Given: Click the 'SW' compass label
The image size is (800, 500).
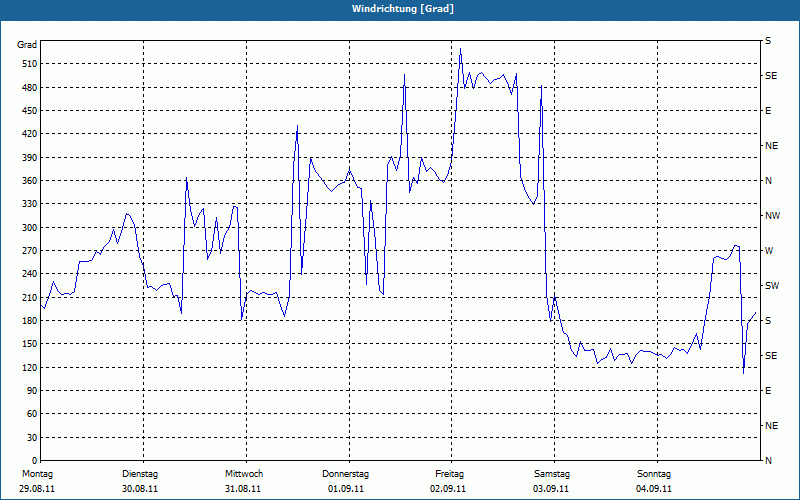Looking at the screenshot, I should coord(772,286).
